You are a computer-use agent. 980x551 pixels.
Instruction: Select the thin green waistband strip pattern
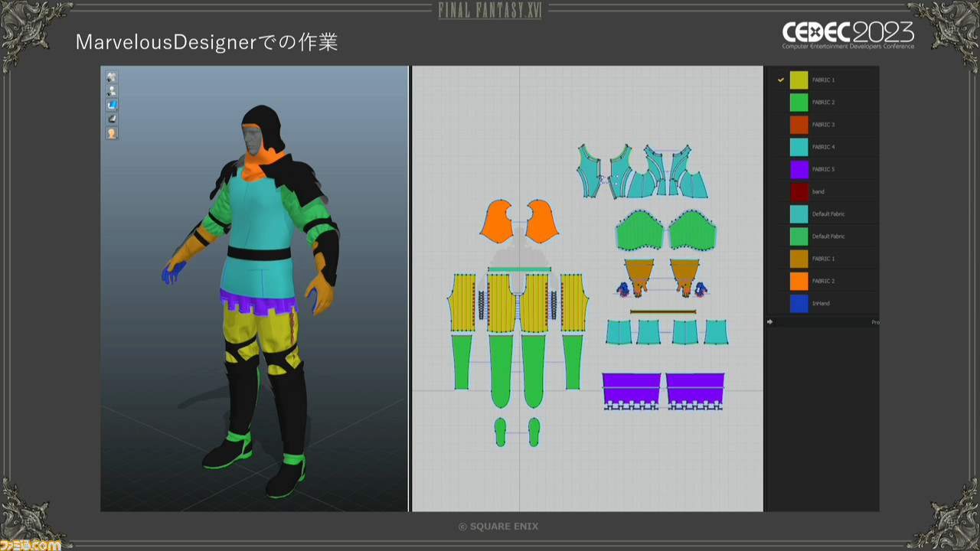519,269
